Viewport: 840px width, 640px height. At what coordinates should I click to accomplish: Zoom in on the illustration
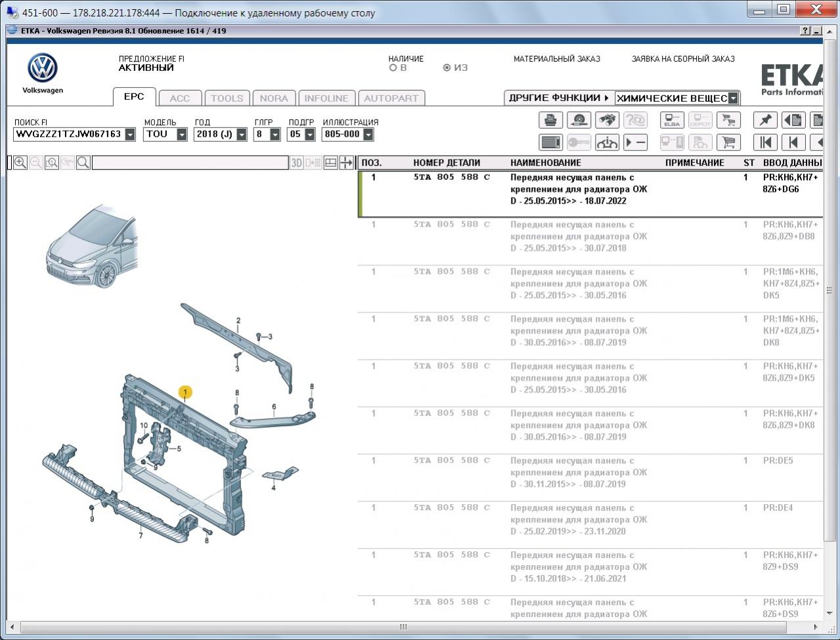[20, 163]
